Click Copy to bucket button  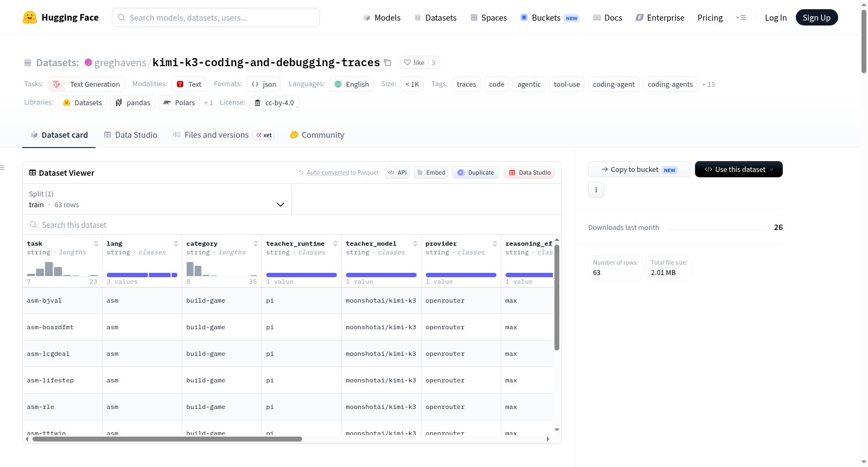[x=639, y=169]
